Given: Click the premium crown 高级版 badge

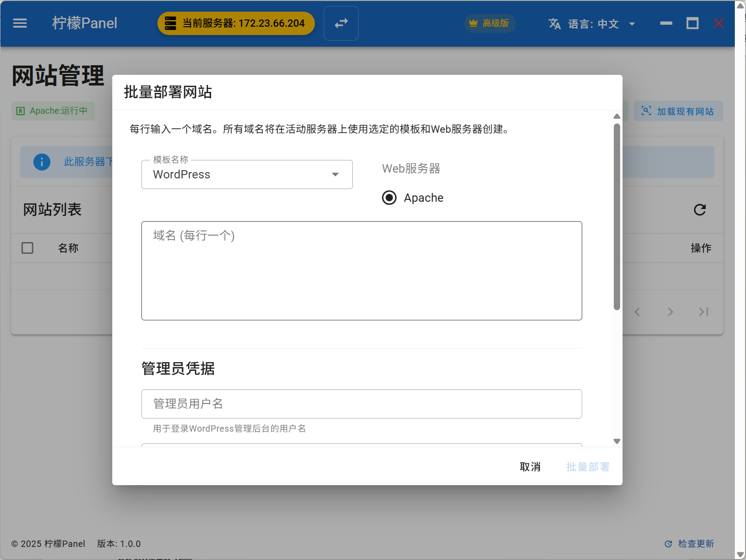Looking at the screenshot, I should tap(489, 23).
